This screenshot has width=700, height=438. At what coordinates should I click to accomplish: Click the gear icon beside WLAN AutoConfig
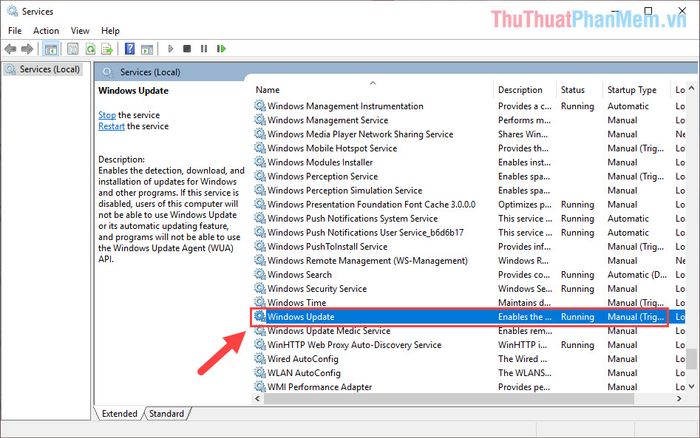pos(260,372)
